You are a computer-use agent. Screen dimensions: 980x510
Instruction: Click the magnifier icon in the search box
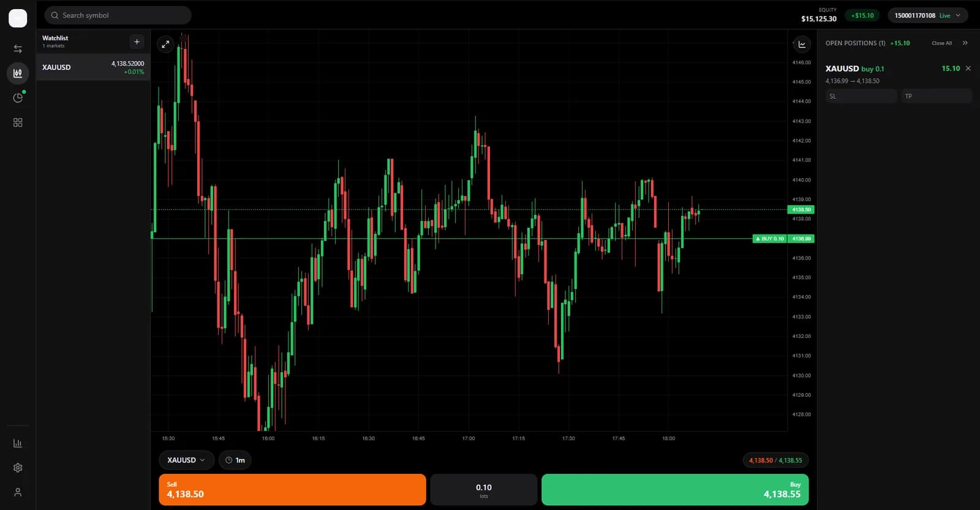tap(55, 15)
